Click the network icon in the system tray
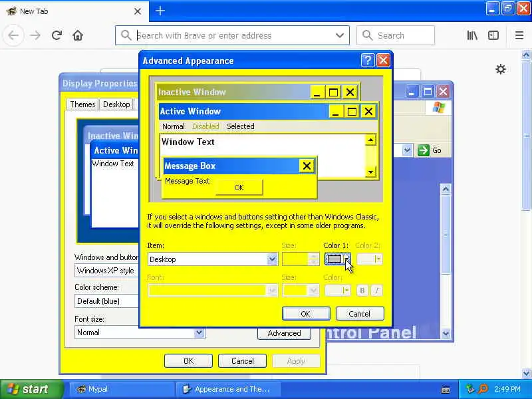532x399 pixels. pyautogui.click(x=470, y=389)
